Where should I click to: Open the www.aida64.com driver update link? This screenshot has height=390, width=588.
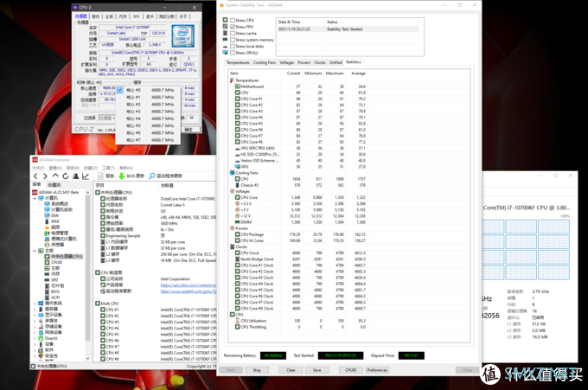[x=189, y=291]
